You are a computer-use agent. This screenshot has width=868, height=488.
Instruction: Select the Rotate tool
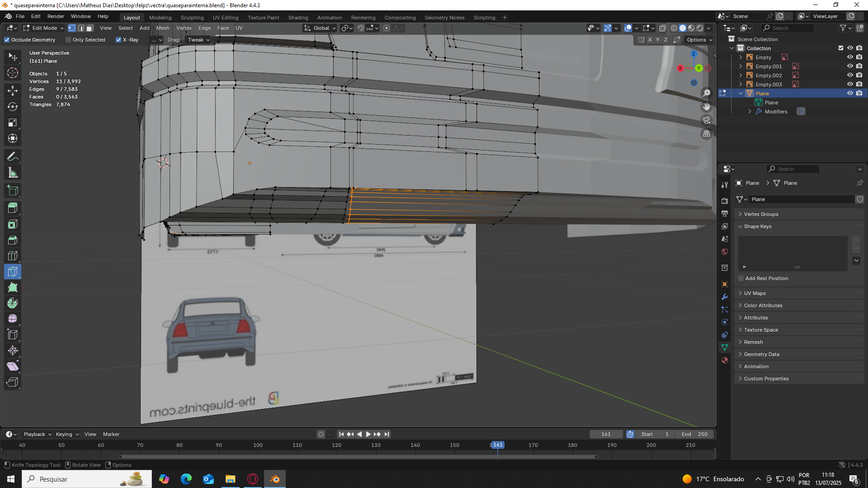point(13,107)
